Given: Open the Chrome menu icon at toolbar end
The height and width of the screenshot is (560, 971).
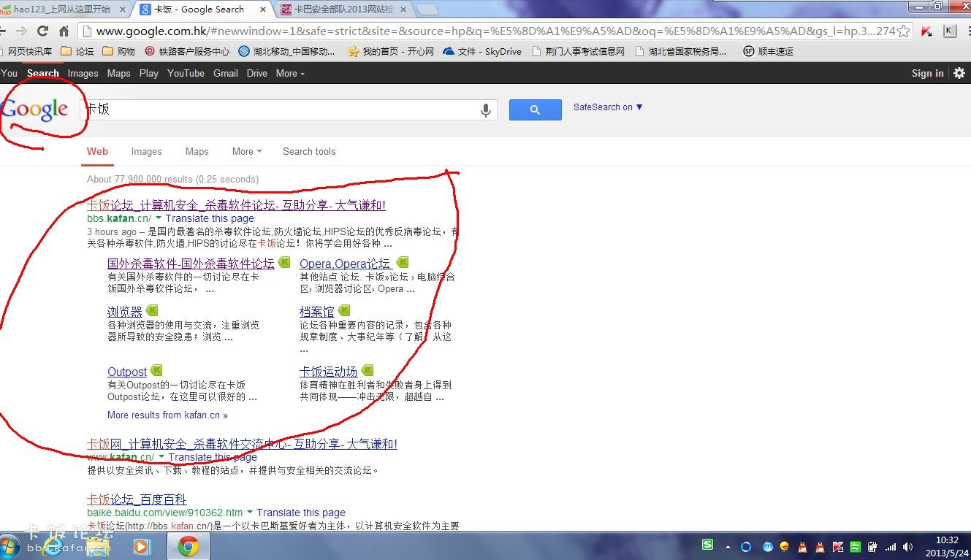Looking at the screenshot, I should click(968, 31).
